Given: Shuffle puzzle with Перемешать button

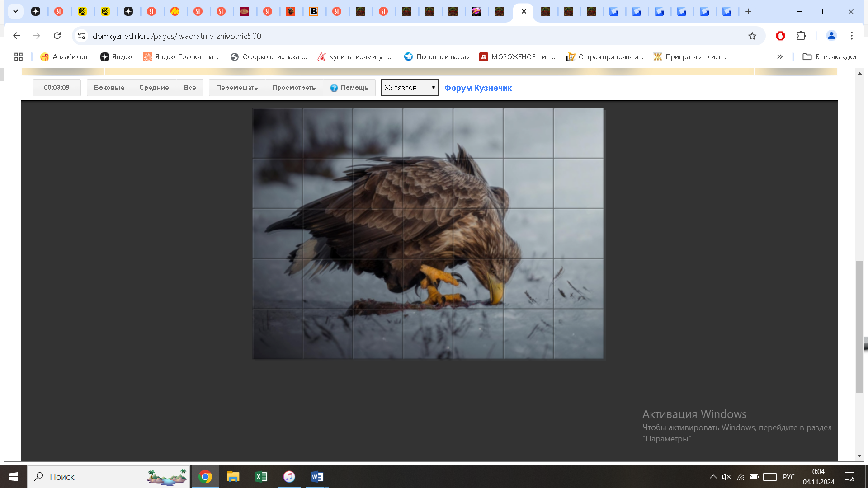Looking at the screenshot, I should [x=237, y=88].
